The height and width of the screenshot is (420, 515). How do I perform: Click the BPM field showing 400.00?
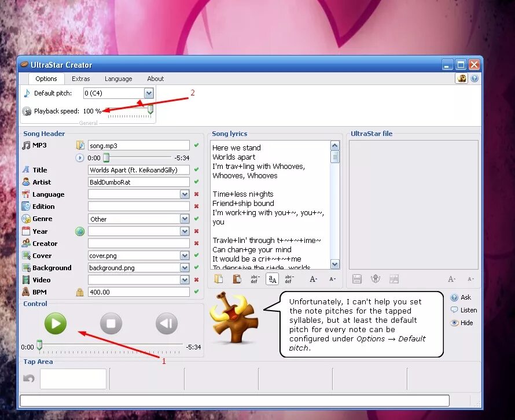tap(139, 292)
